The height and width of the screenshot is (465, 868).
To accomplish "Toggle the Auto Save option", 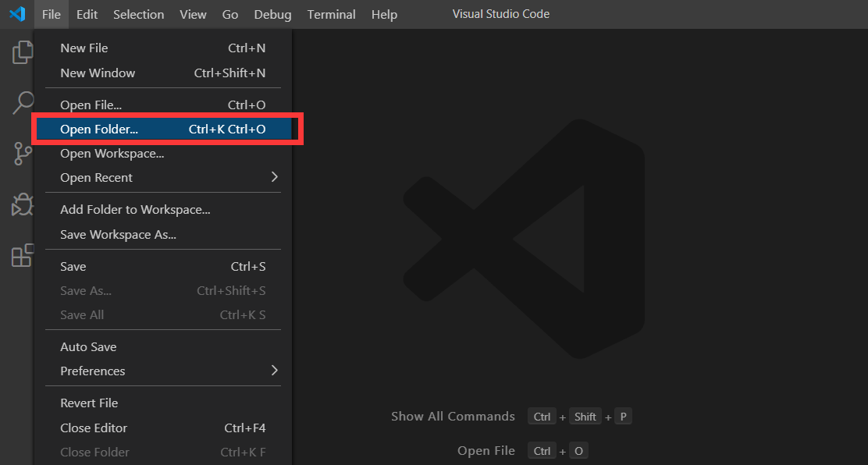I will pyautogui.click(x=162, y=347).
